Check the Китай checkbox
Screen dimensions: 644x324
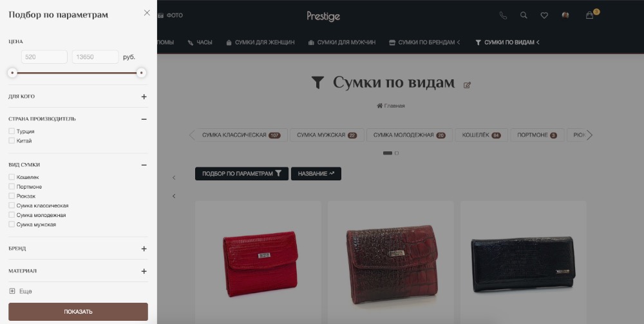click(12, 140)
